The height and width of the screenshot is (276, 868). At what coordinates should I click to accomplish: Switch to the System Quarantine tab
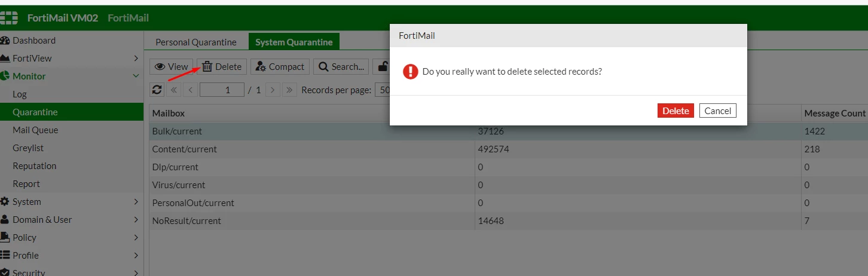[x=294, y=42]
